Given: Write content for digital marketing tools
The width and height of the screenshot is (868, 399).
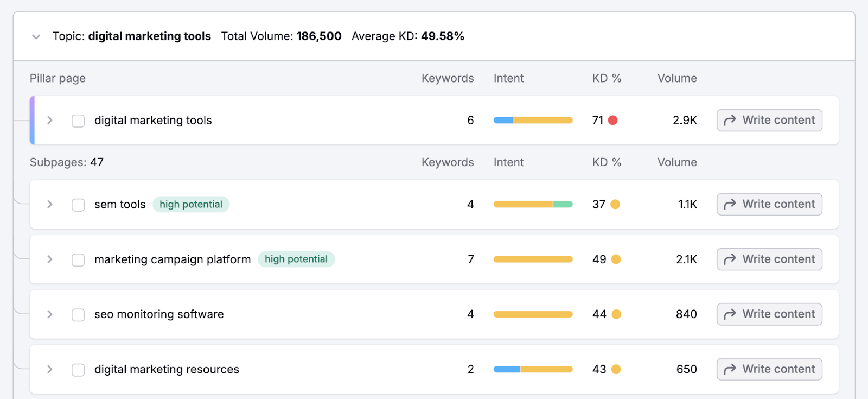Looking at the screenshot, I should click(769, 120).
